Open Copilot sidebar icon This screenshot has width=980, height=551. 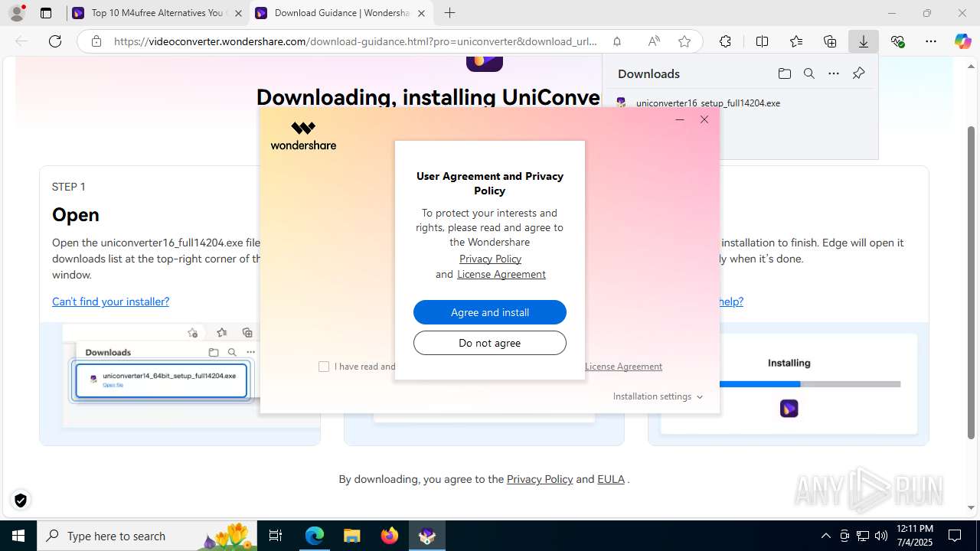click(x=962, y=41)
